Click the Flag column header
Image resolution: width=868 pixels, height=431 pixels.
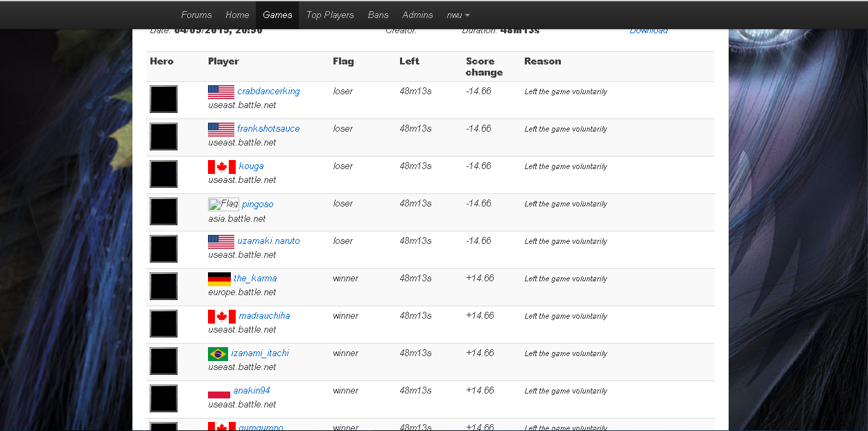343,61
